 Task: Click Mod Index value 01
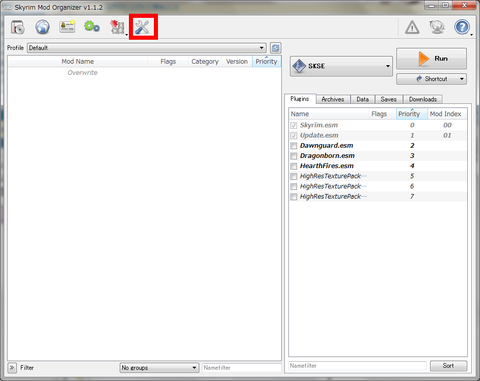click(447, 136)
